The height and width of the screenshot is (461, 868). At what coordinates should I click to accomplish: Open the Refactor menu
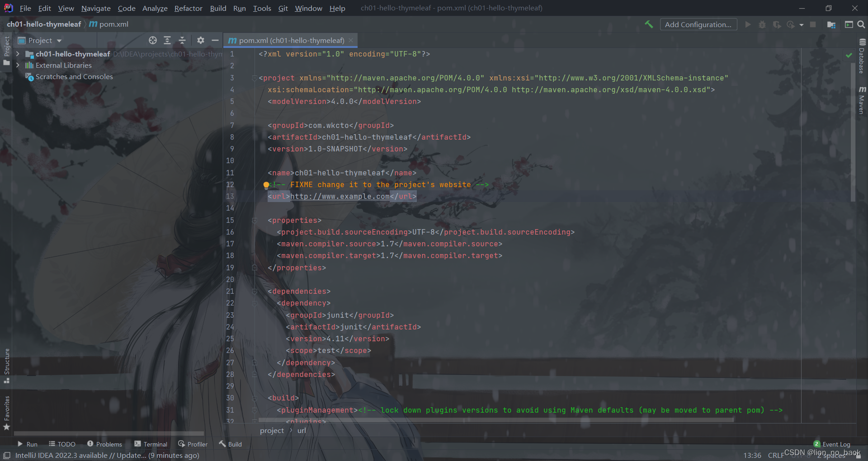[x=189, y=8]
